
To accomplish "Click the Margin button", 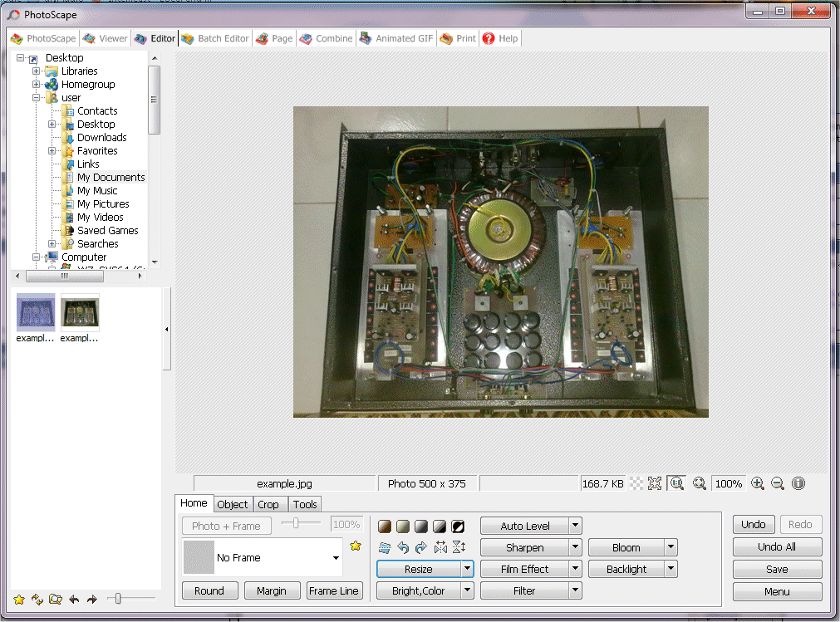I will (x=272, y=590).
